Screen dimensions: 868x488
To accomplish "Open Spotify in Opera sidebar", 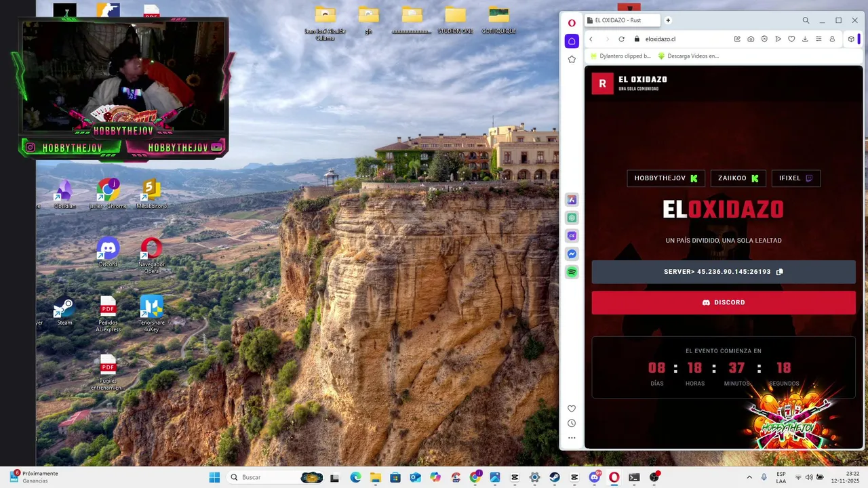I will [x=572, y=272].
